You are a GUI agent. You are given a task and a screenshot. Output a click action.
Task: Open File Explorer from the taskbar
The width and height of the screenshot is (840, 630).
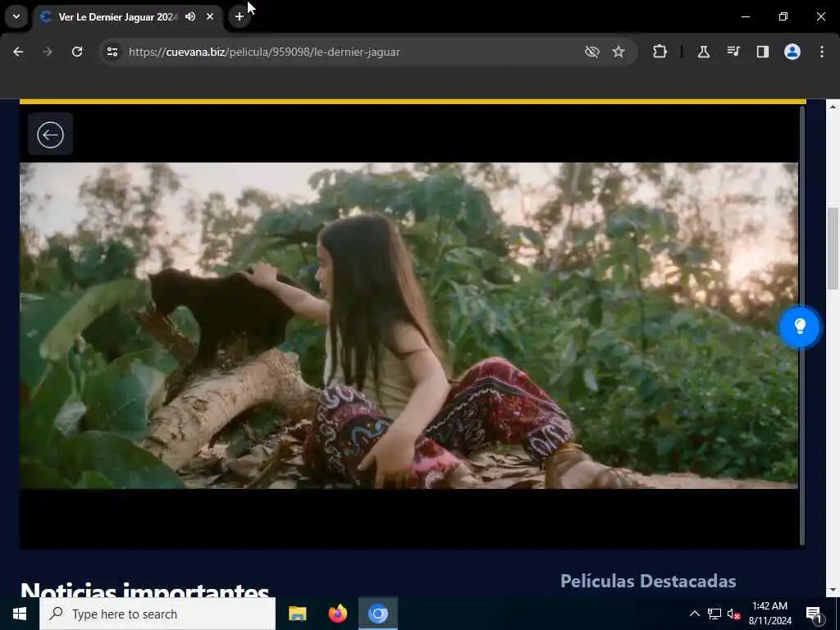[297, 614]
